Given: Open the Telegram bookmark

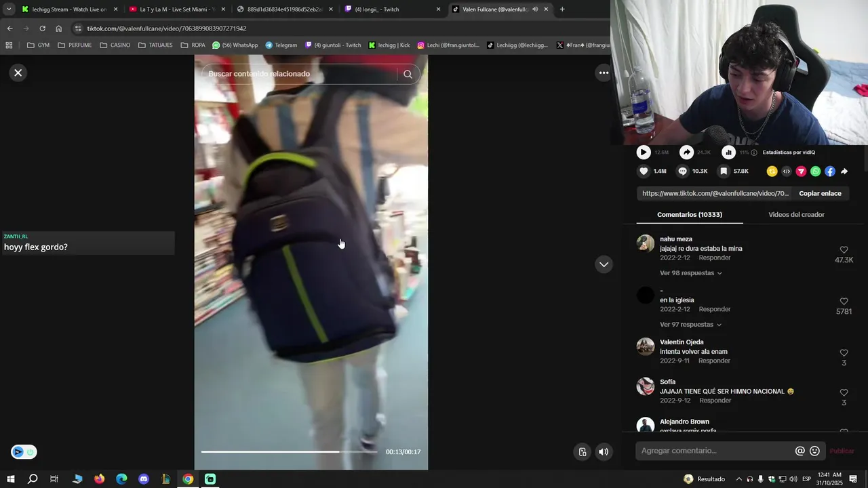Looking at the screenshot, I should (281, 45).
